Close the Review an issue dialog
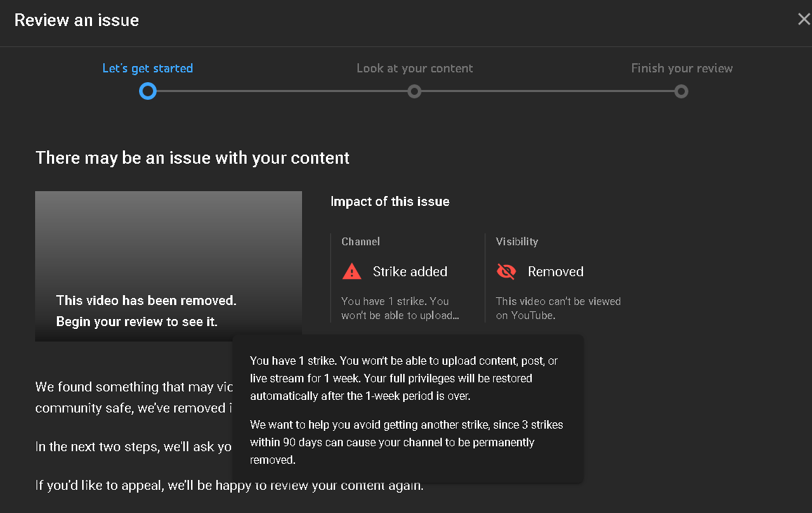 point(804,20)
